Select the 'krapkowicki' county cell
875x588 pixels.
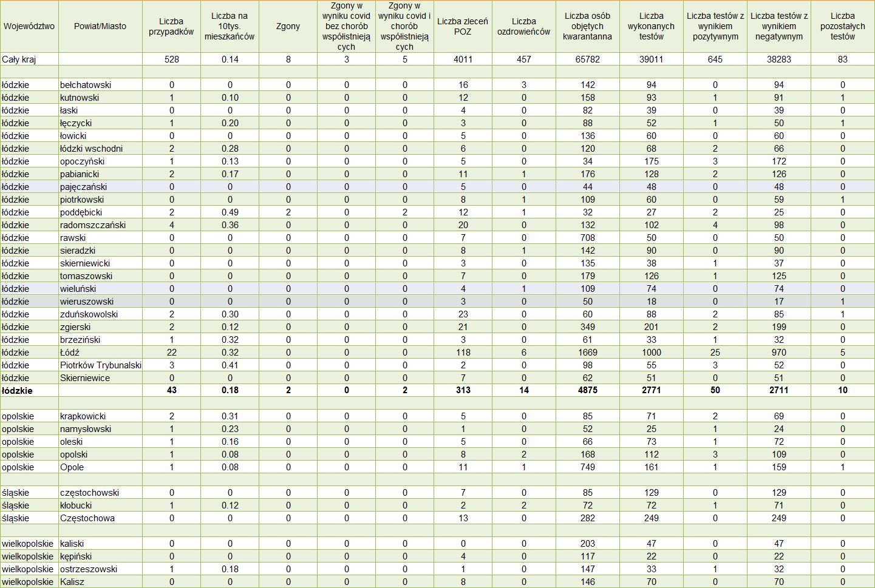coord(100,416)
